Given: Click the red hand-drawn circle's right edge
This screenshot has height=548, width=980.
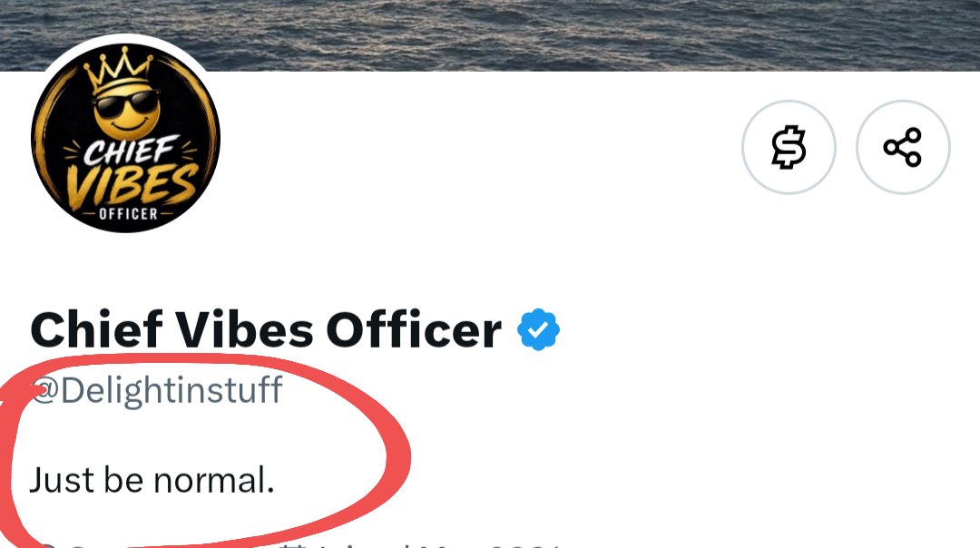Looking at the screenshot, I should [398, 456].
